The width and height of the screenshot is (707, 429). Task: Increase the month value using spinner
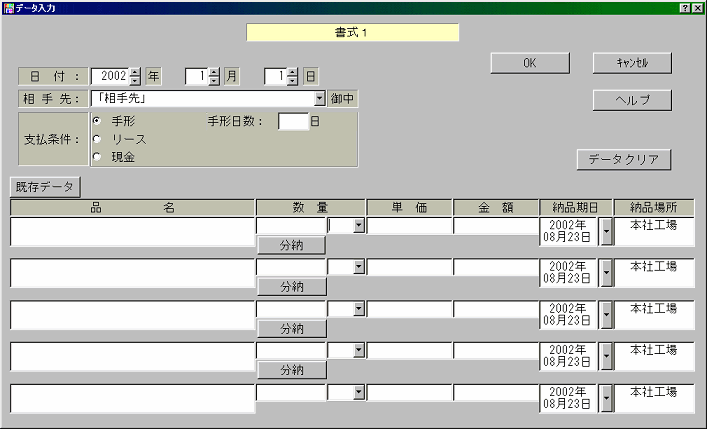pyautogui.click(x=213, y=71)
